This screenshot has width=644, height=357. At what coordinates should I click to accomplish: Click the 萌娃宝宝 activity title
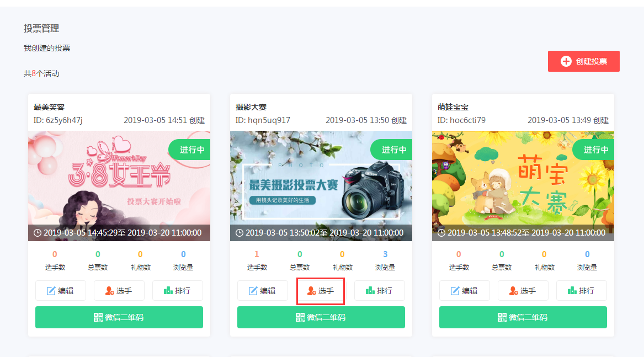pyautogui.click(x=453, y=107)
